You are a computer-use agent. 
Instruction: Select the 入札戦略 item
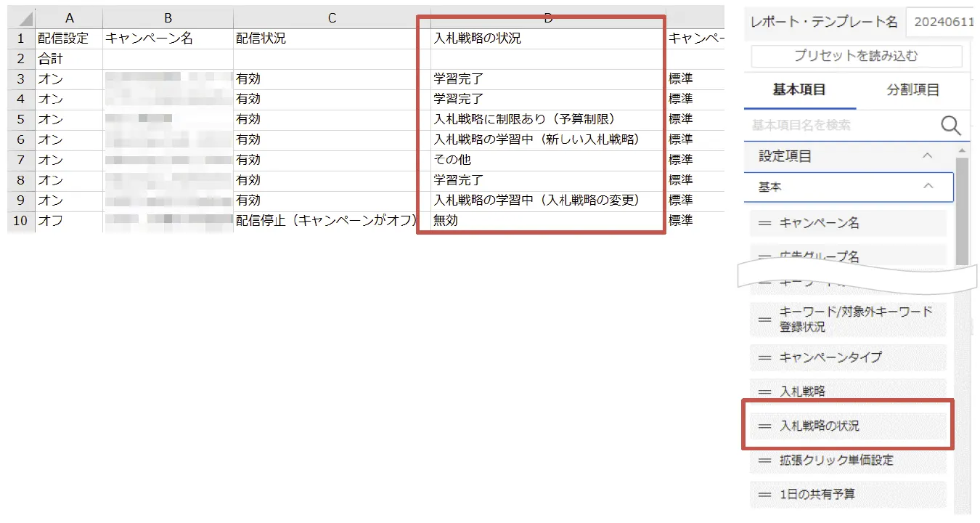(848, 392)
